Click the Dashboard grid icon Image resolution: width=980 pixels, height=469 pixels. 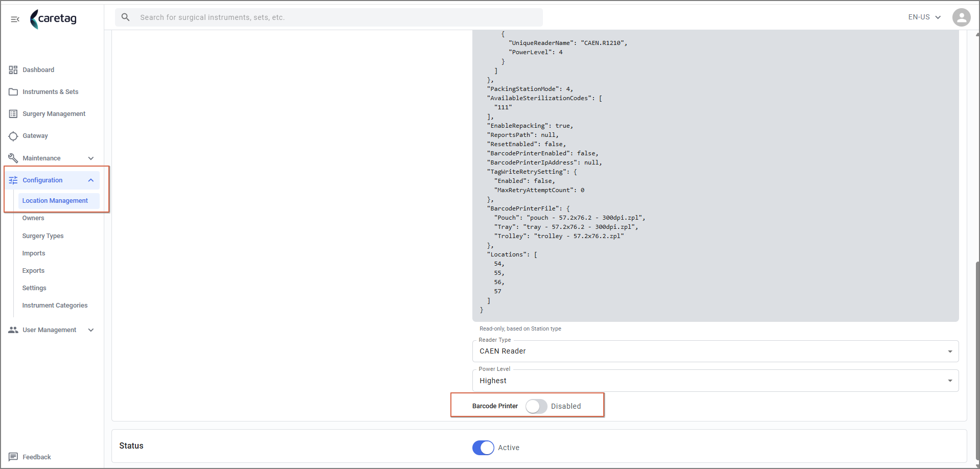(x=13, y=70)
